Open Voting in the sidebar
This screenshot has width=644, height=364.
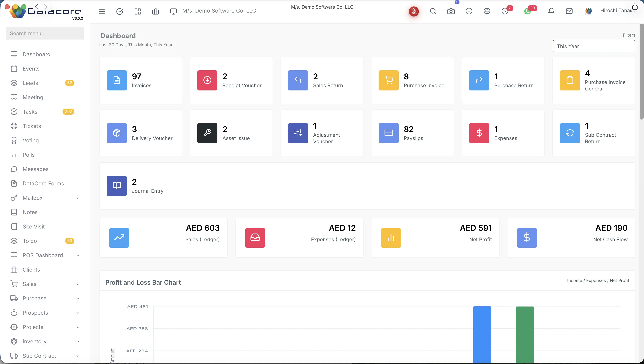coord(31,141)
